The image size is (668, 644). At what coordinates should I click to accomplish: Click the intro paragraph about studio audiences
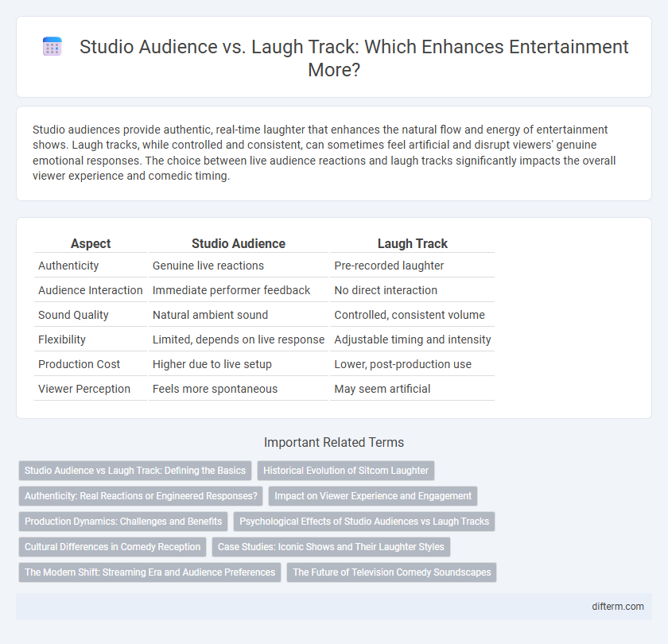point(324,153)
